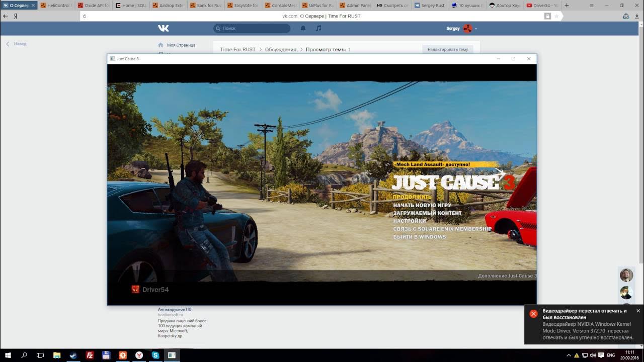Viewport: 644px width, 362px height.
Task: Switch to the Admin Panel browser tab
Action: pyautogui.click(x=356, y=6)
